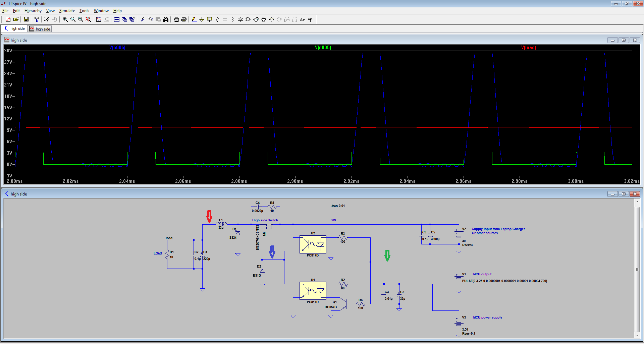Open the Window menu

click(x=101, y=11)
